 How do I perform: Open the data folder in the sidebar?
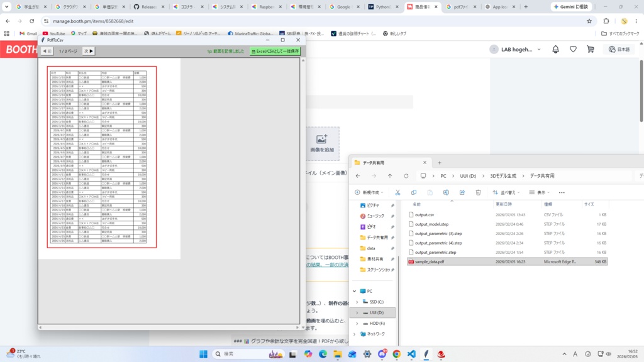(371, 248)
